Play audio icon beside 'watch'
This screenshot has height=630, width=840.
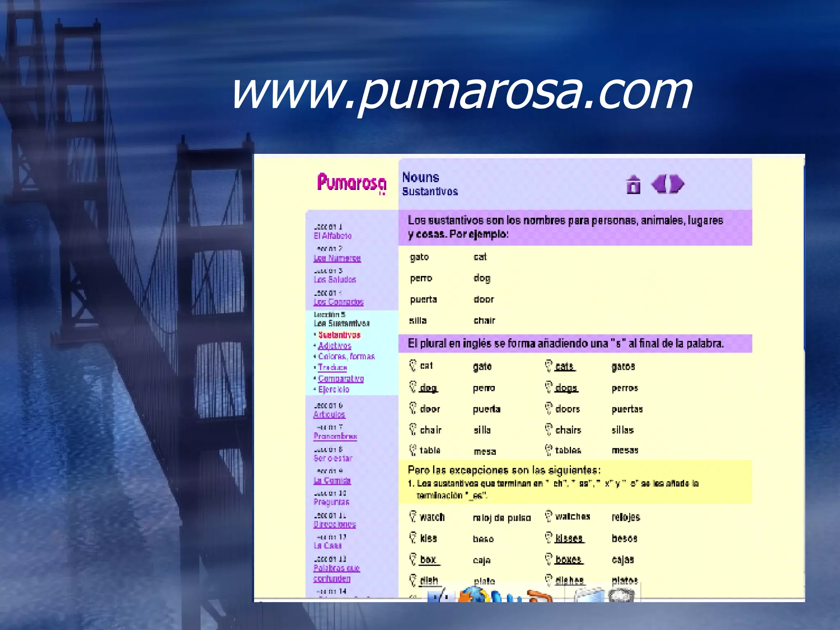click(x=413, y=516)
